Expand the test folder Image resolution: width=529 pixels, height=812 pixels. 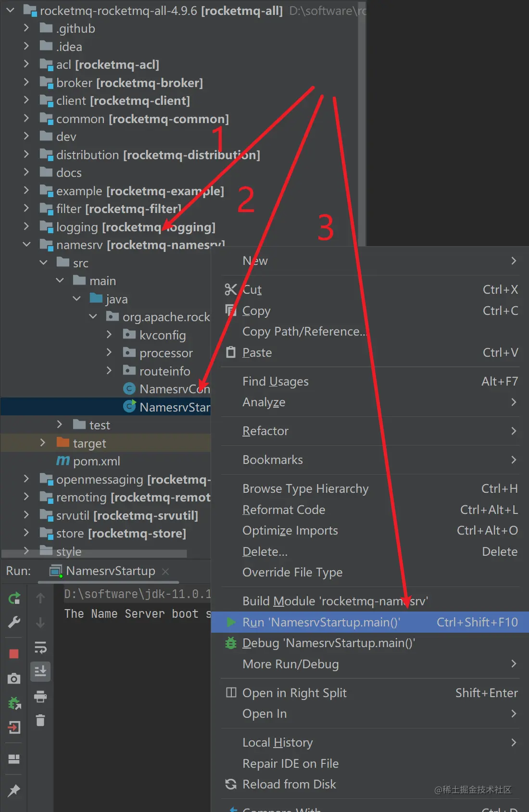[x=60, y=425]
